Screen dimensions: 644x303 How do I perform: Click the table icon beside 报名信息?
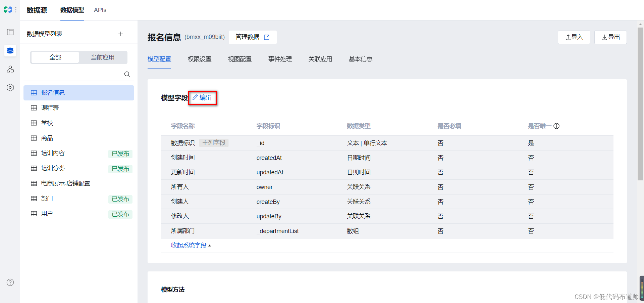click(x=34, y=93)
